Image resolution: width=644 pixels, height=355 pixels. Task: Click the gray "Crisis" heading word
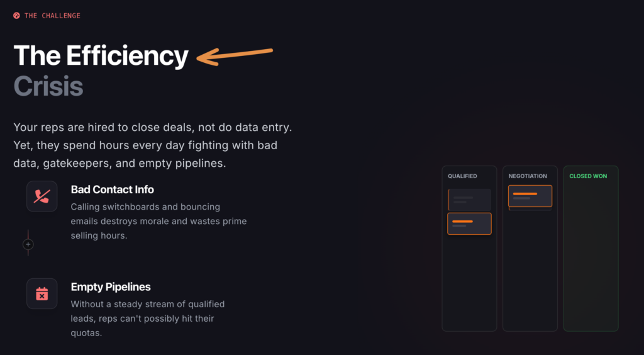point(48,86)
